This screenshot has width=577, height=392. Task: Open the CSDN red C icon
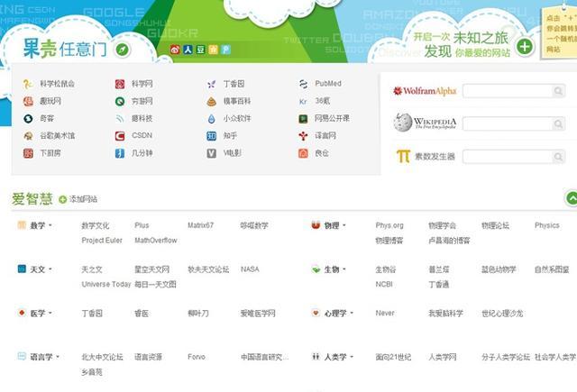pos(120,136)
